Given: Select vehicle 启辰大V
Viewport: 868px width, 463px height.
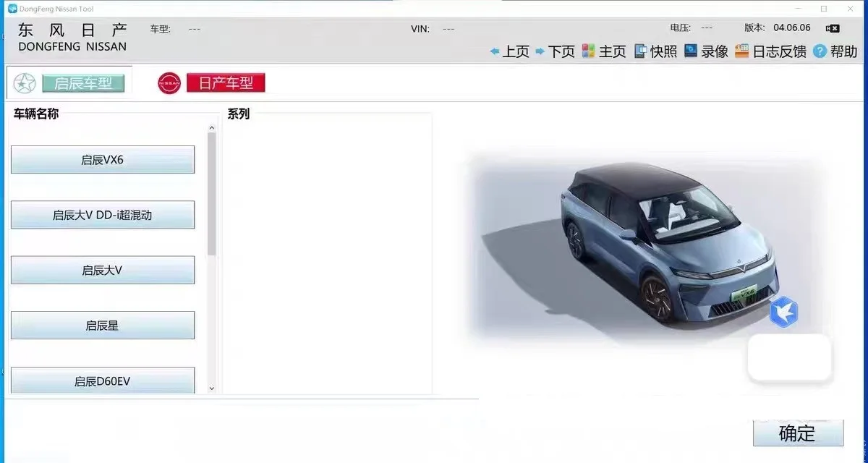Looking at the screenshot, I should [103, 270].
